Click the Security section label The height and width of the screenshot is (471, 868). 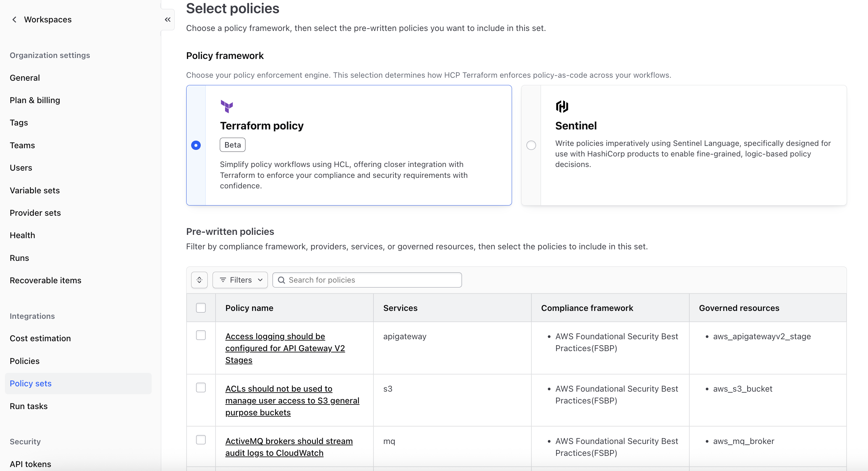[x=25, y=442]
